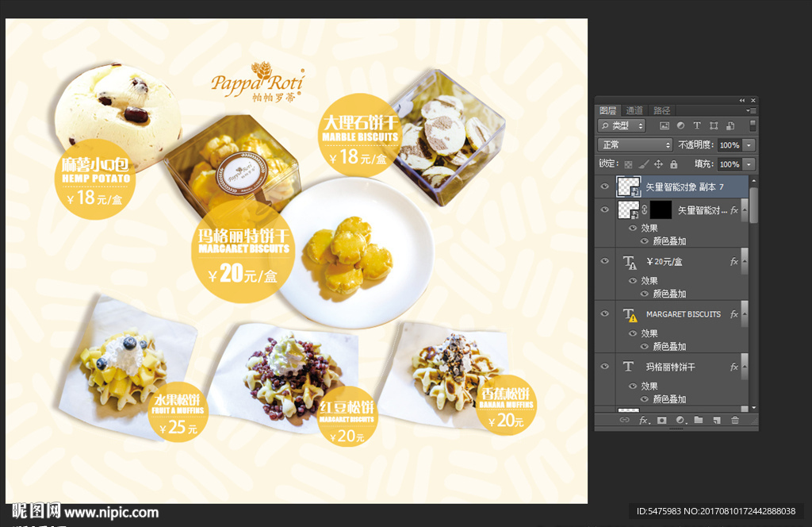This screenshot has height=527, width=812.
Task: Lock image pixels brush icon
Action: 643,164
